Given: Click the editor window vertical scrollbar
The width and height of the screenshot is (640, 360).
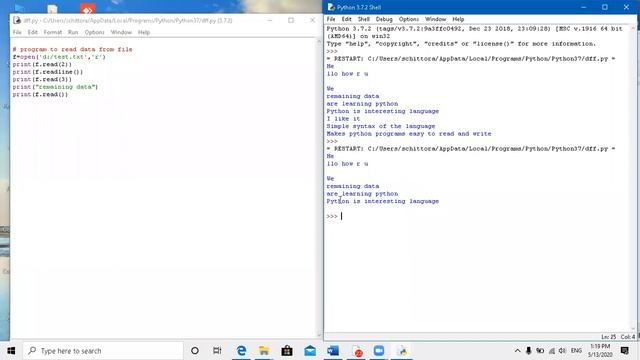Looking at the screenshot, I should click(319, 188).
